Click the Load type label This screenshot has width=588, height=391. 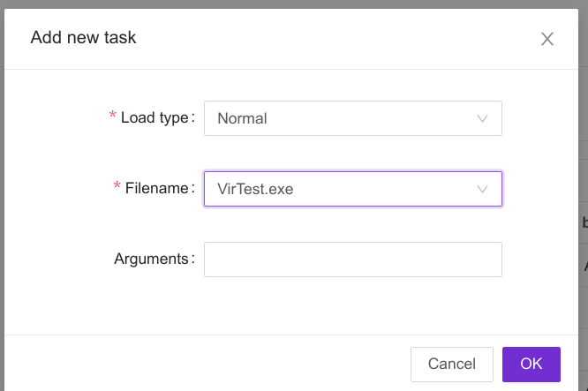coord(156,117)
